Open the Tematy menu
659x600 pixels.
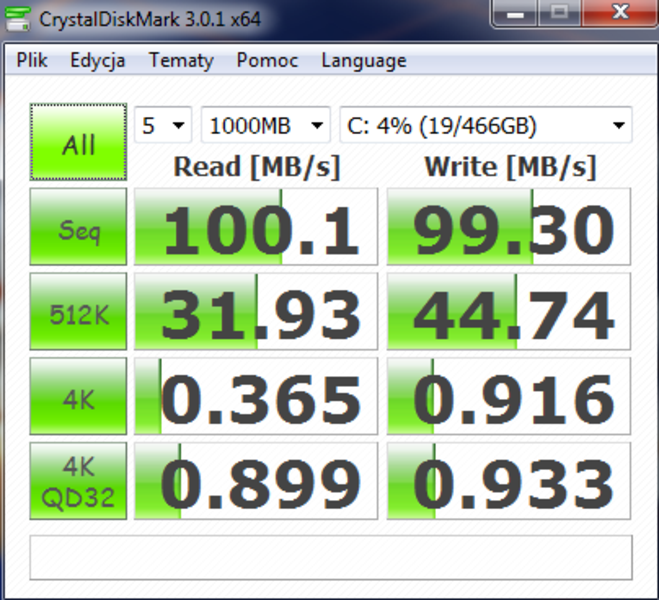[x=181, y=60]
